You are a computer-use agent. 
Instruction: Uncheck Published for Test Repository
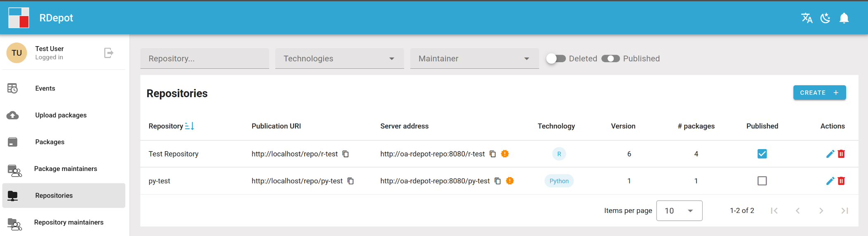(762, 154)
